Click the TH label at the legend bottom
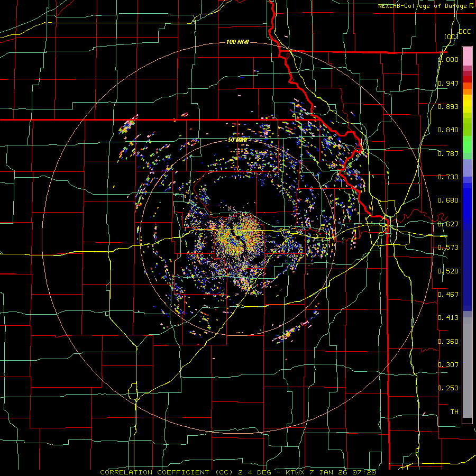The height and width of the screenshot is (476, 476). pos(454,412)
